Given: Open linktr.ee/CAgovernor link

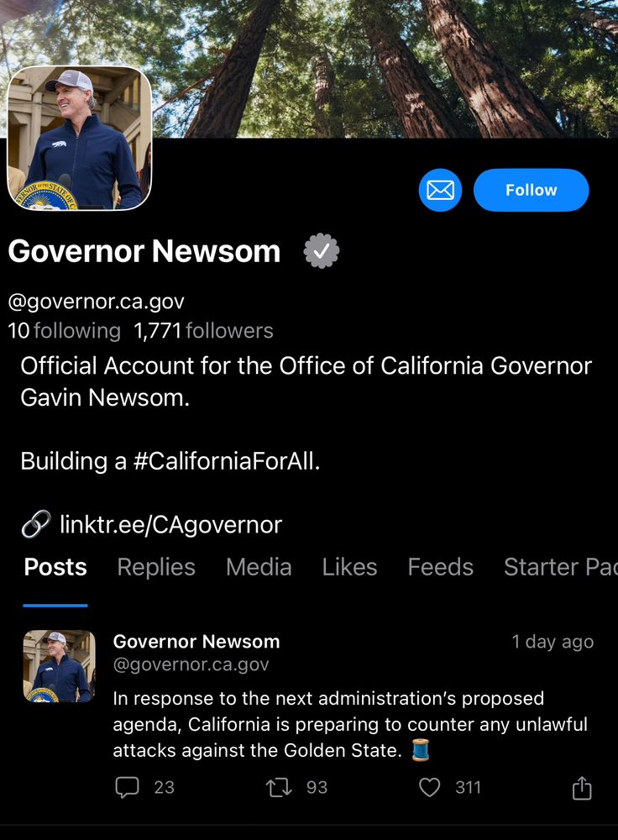Looking at the screenshot, I should point(170,524).
